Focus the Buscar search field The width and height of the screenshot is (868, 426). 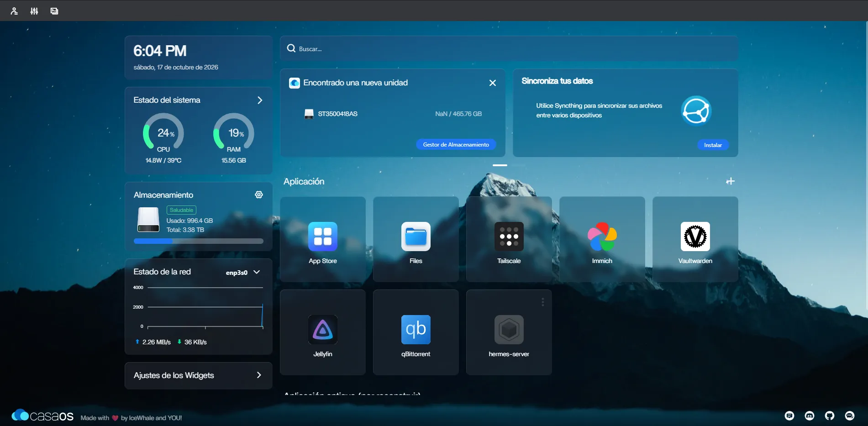[509, 48]
